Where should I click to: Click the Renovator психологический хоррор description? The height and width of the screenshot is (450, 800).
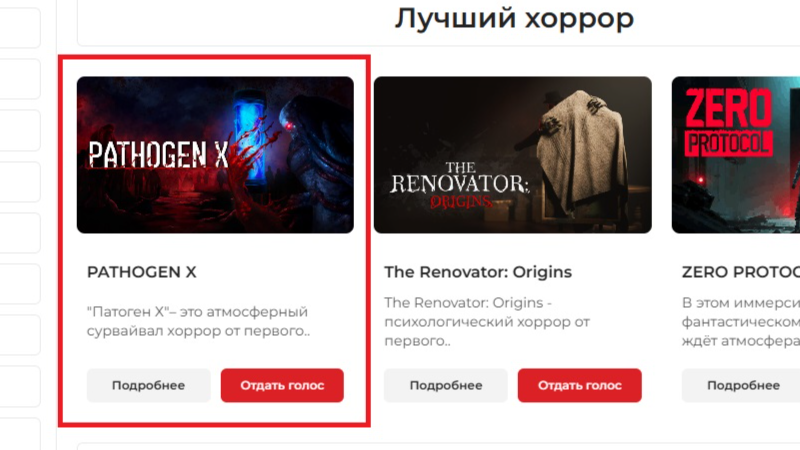[x=487, y=321]
